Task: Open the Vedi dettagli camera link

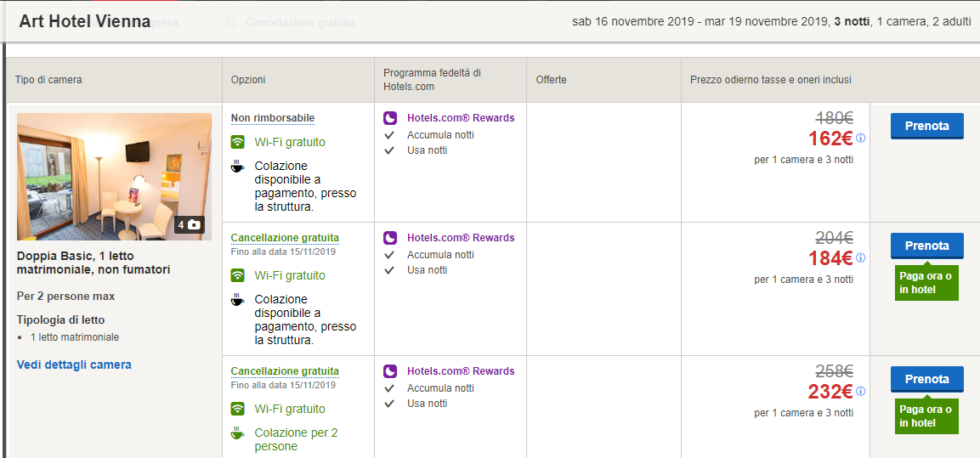Action: 74,365
